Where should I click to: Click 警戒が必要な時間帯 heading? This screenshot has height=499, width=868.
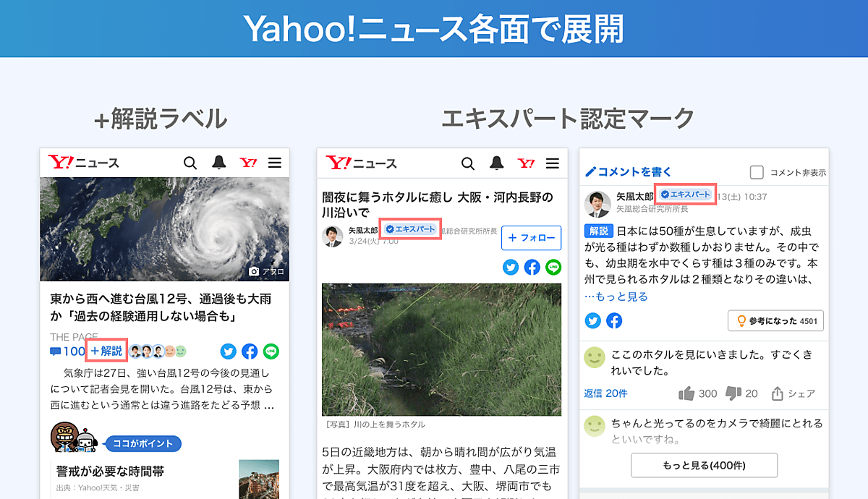coord(110,472)
